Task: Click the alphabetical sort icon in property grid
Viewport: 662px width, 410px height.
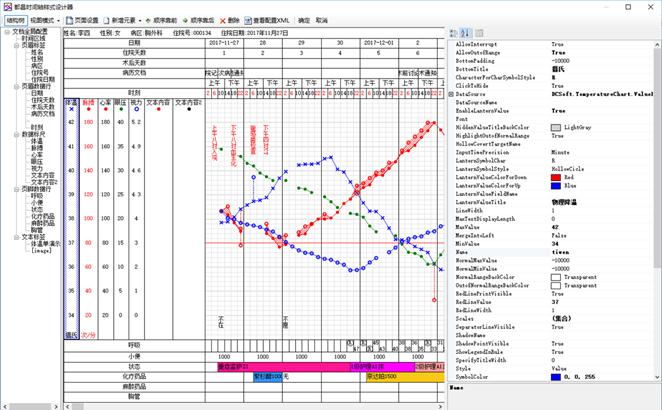Action: coord(462,33)
